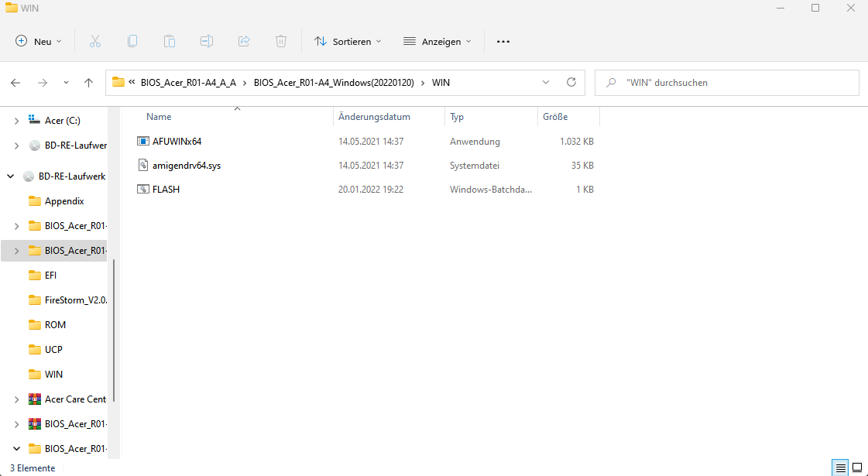
Task: Click the Share icon in toolbar
Action: pyautogui.click(x=244, y=42)
